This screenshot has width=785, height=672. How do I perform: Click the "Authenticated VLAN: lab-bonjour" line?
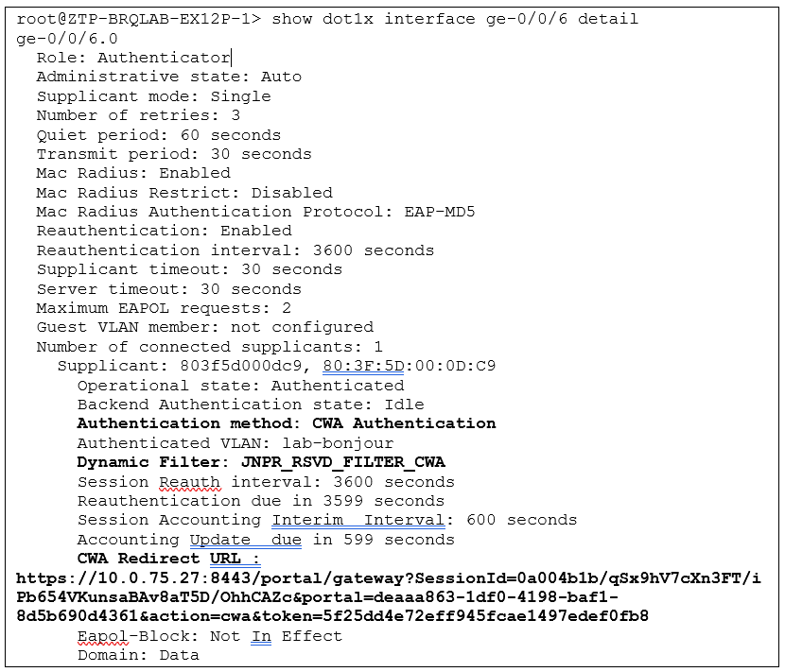point(235,443)
